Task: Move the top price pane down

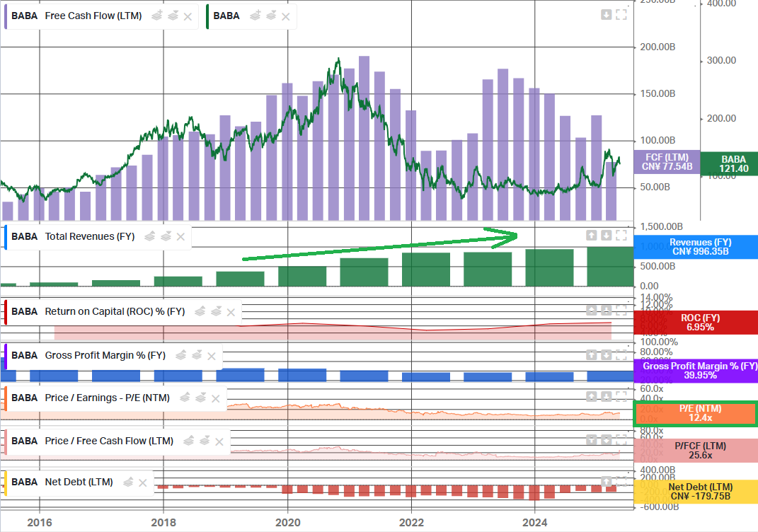Action: point(607,14)
